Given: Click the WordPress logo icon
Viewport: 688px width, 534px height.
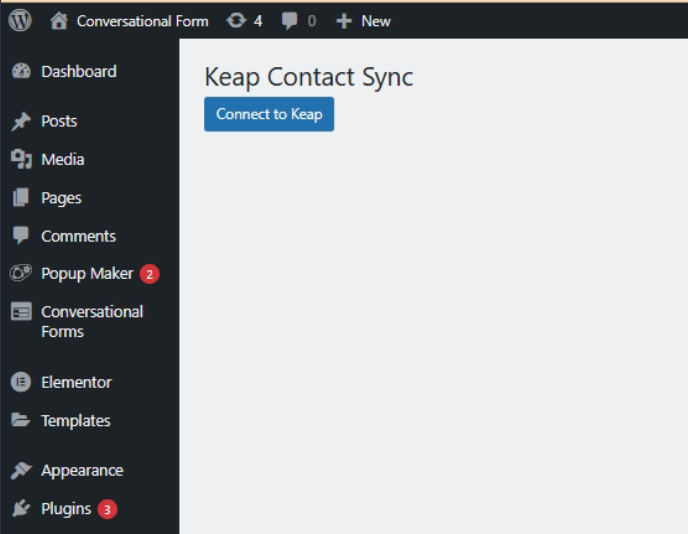Looking at the screenshot, I should pyautogui.click(x=20, y=20).
